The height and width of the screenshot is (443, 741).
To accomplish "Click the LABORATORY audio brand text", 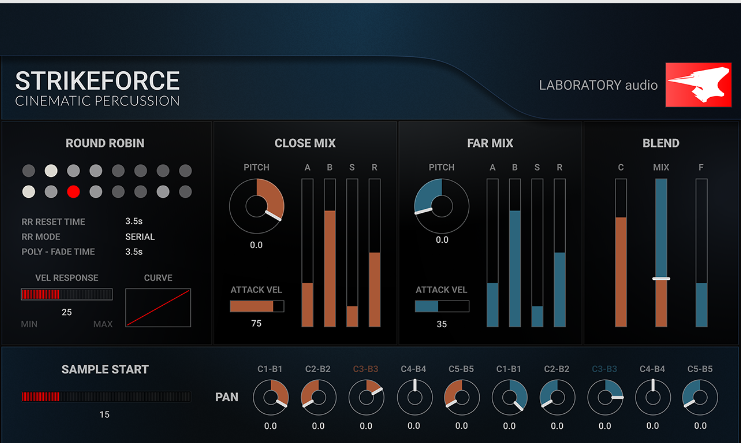I will tap(598, 85).
